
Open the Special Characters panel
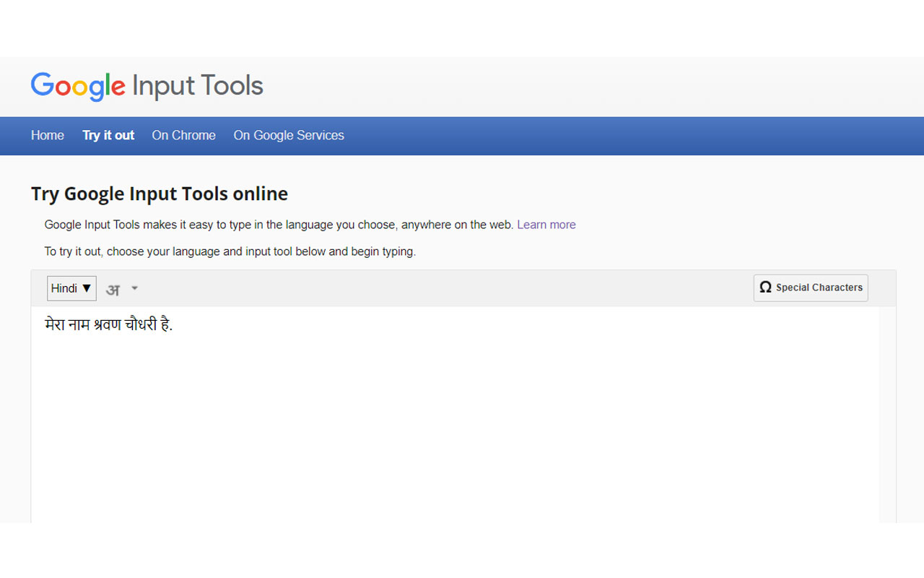point(811,288)
